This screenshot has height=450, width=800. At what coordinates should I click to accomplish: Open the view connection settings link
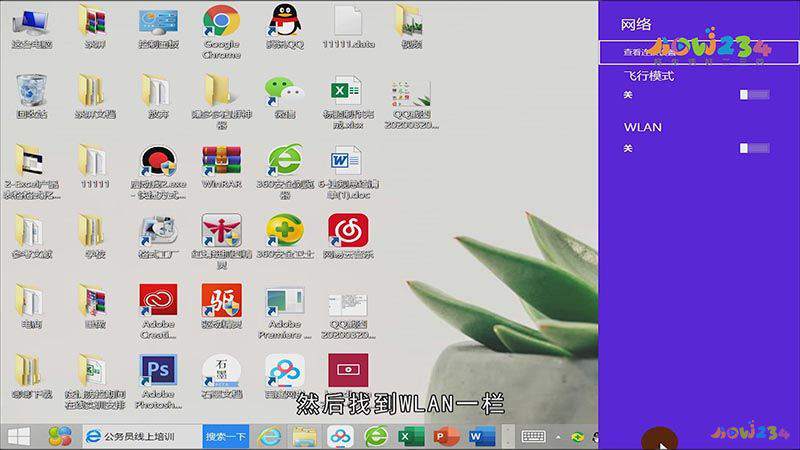coord(698,53)
